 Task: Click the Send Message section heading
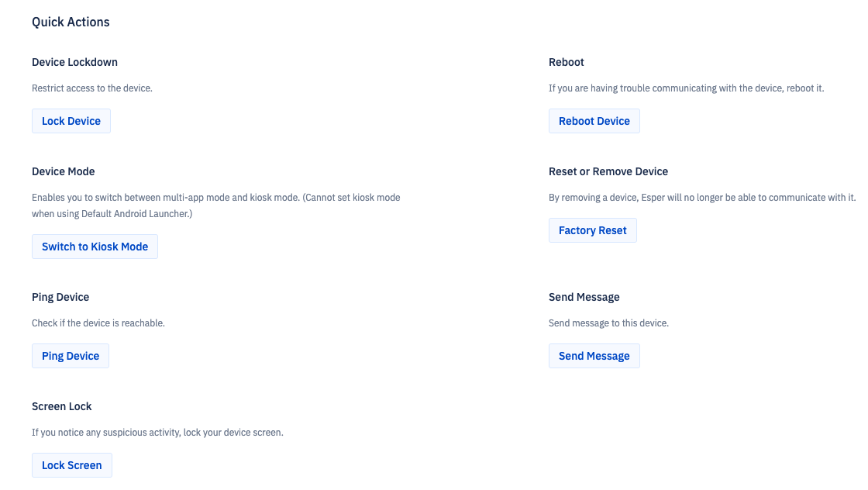[x=584, y=297]
